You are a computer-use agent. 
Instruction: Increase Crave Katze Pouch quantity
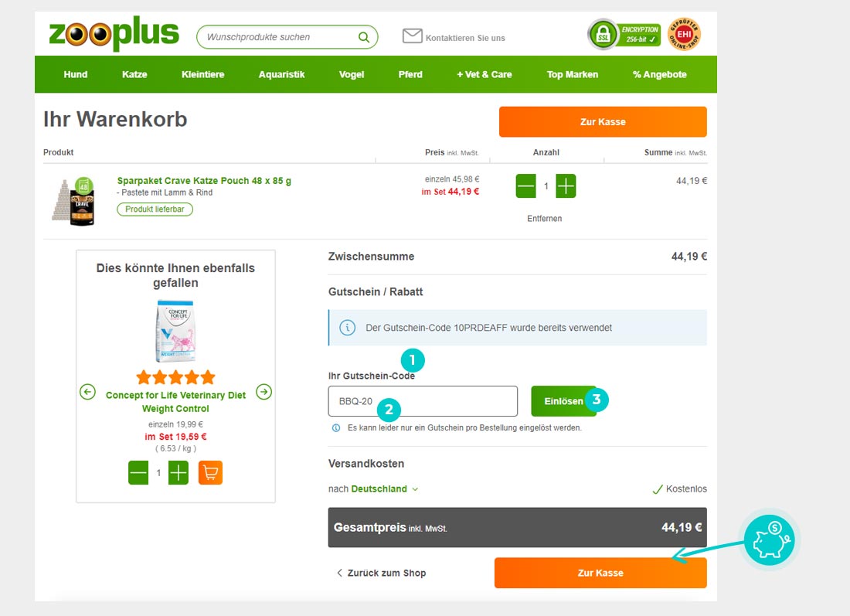tap(566, 186)
